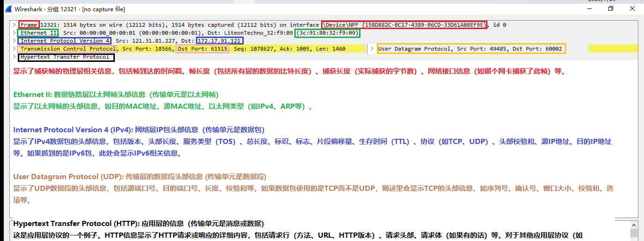Minimize the Wireshark packet window
The height and width of the screenshot is (241, 644).
pos(589,9)
